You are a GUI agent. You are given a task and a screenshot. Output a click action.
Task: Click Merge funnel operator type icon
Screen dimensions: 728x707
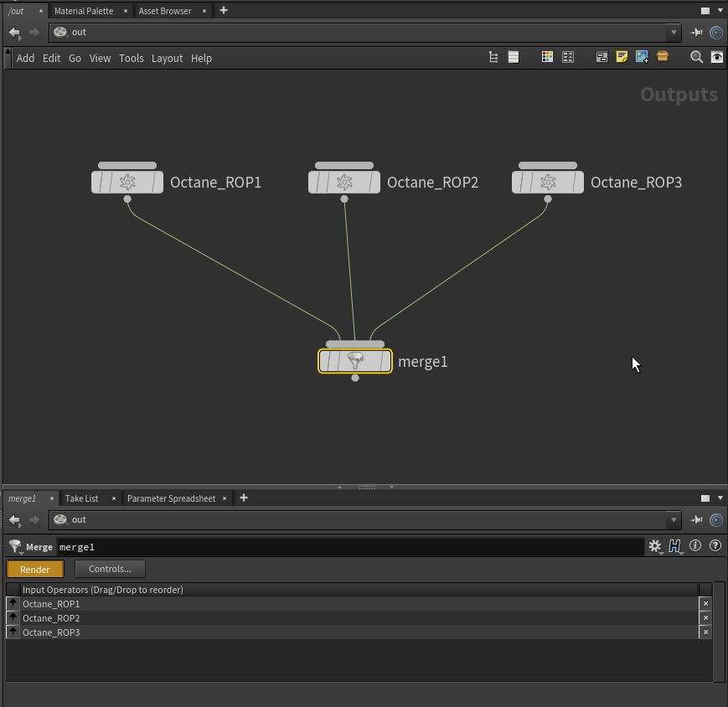pos(15,546)
